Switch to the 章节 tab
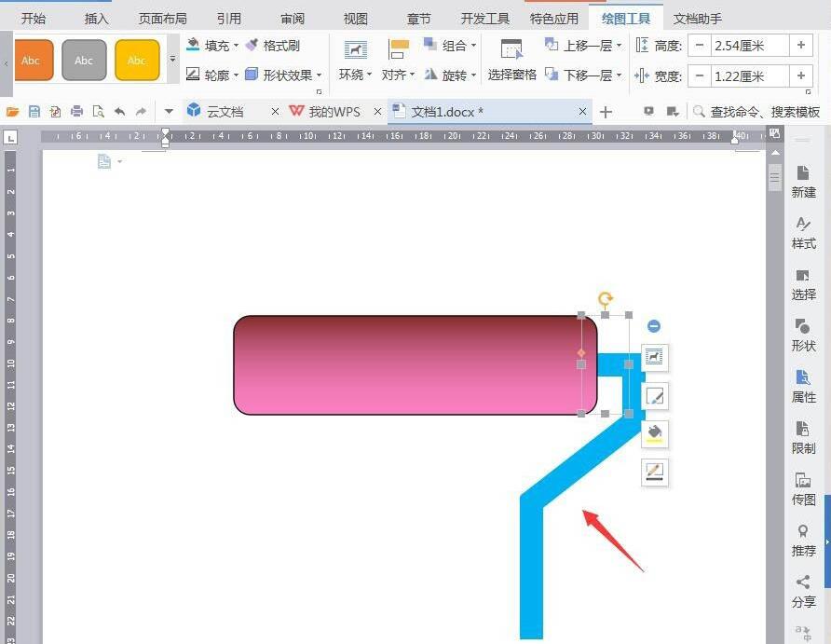831x644 pixels. tap(418, 19)
